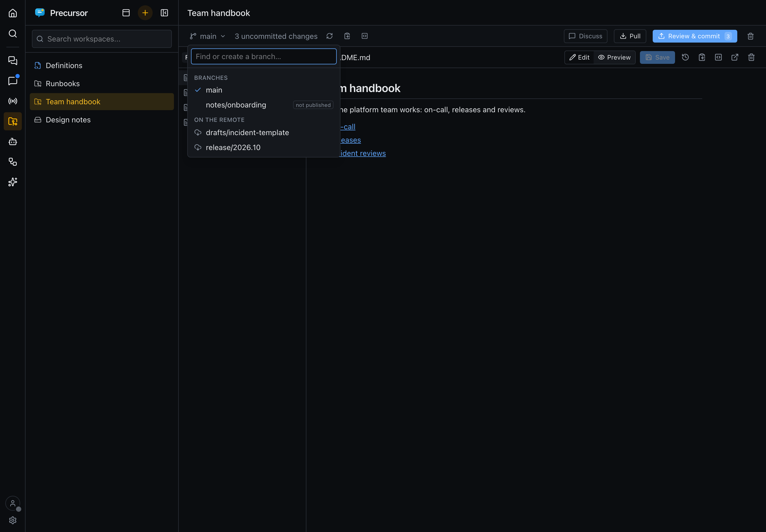This screenshot has height=532, width=766.
Task: Collapse the sidebar panel icon
Action: pyautogui.click(x=164, y=13)
